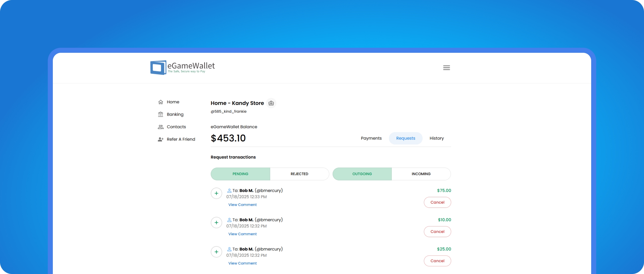The width and height of the screenshot is (644, 274).
Task: Click the $25.00 amount
Action: click(444, 249)
